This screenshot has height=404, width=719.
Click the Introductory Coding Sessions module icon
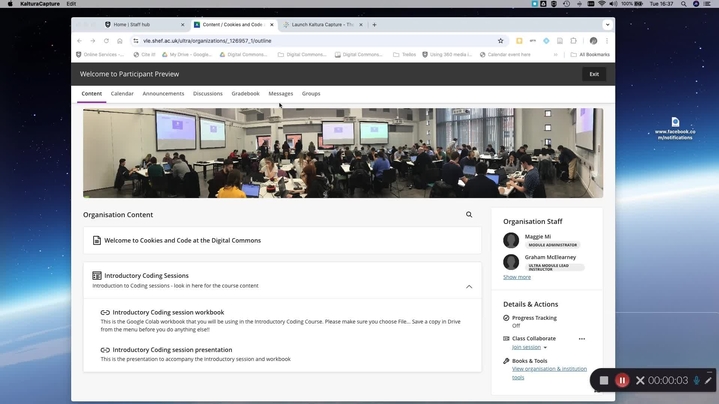point(97,276)
